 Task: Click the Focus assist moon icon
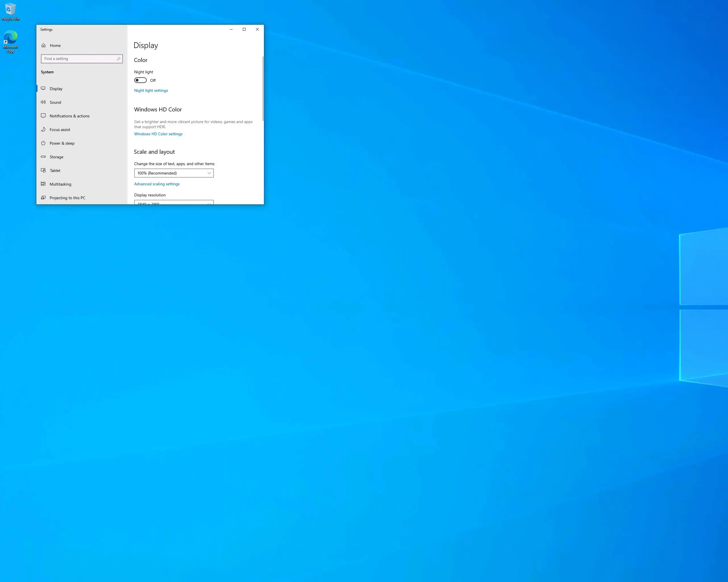click(43, 130)
